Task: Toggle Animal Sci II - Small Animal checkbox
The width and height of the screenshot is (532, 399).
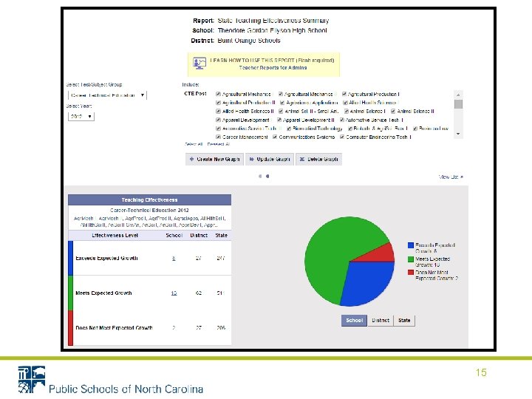Action: [x=281, y=112]
